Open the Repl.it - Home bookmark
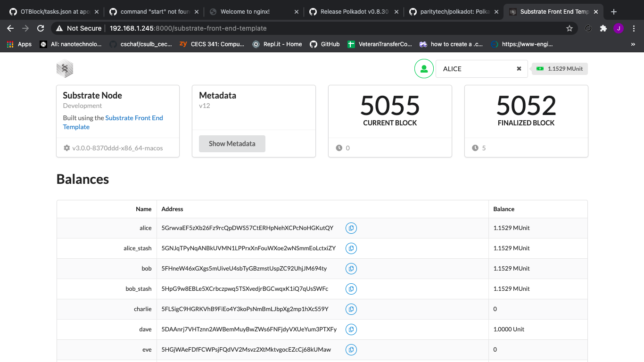The width and height of the screenshot is (644, 362). (x=277, y=44)
